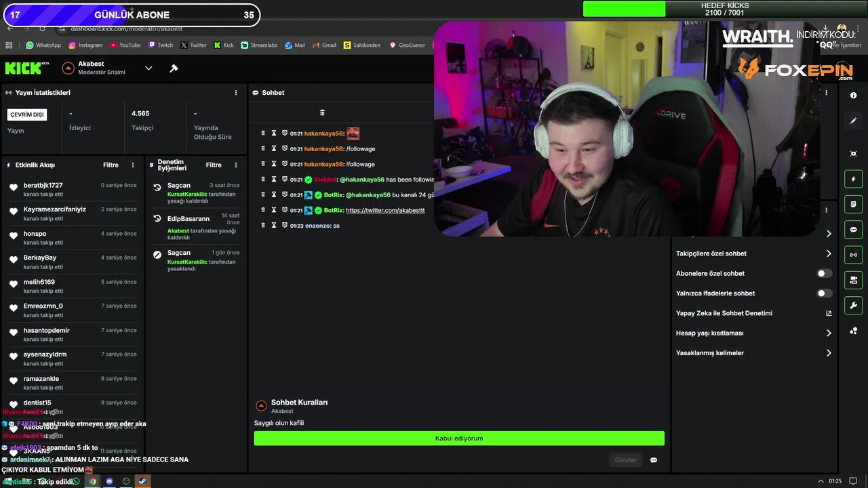Click the enzonzo username in chat
Viewport: 868px width, 488px height.
pyautogui.click(x=317, y=226)
